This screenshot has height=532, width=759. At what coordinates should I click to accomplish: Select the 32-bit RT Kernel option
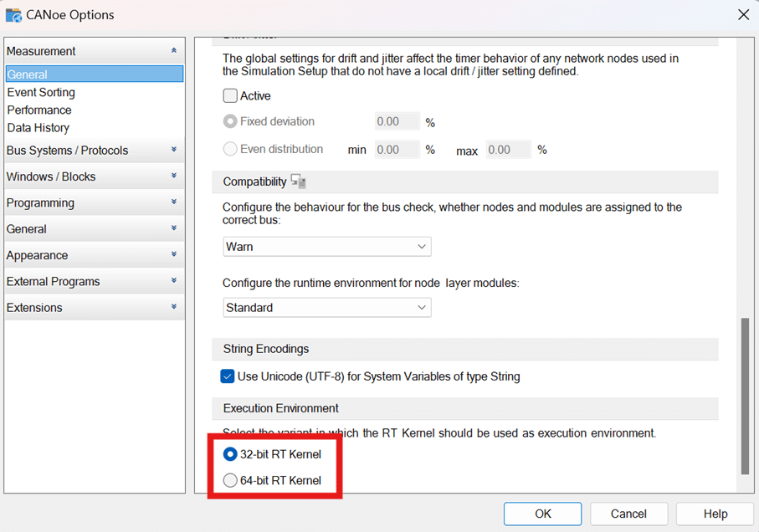tap(230, 454)
